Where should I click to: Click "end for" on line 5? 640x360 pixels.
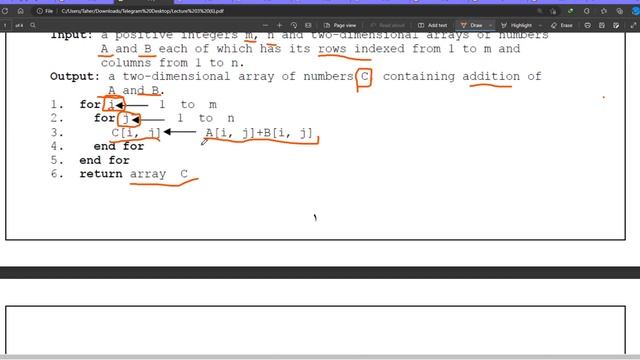(104, 160)
